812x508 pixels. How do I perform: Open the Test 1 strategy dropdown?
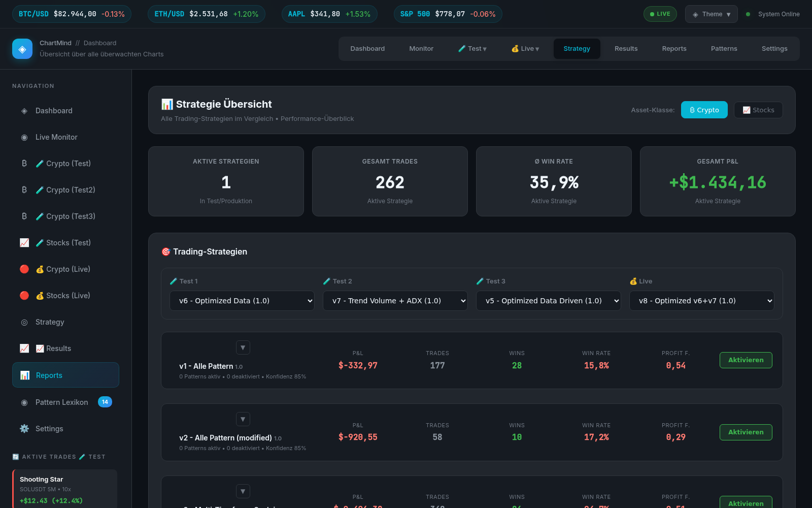(242, 301)
